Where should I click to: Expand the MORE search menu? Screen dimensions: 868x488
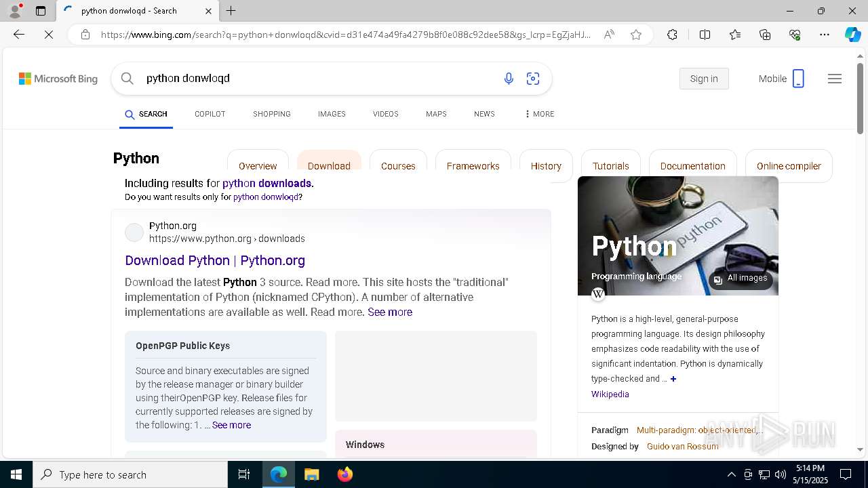[539, 114]
